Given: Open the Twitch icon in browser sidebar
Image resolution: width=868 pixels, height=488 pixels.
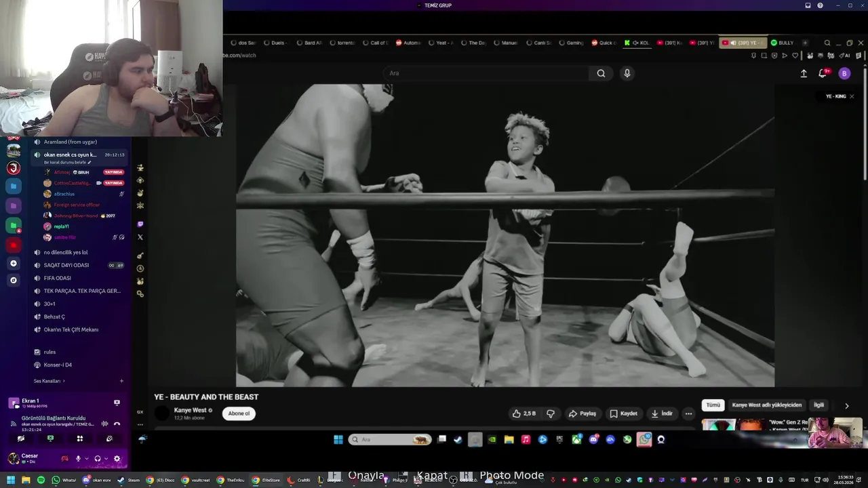Looking at the screenshot, I should [140, 224].
